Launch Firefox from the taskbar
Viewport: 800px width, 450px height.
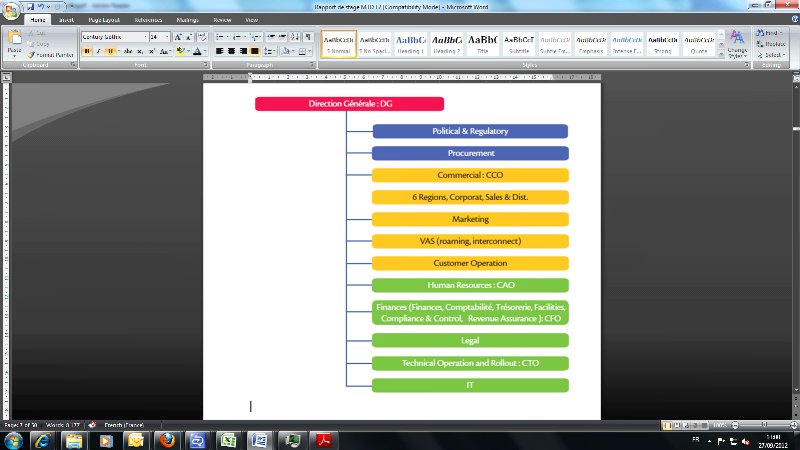[x=165, y=440]
